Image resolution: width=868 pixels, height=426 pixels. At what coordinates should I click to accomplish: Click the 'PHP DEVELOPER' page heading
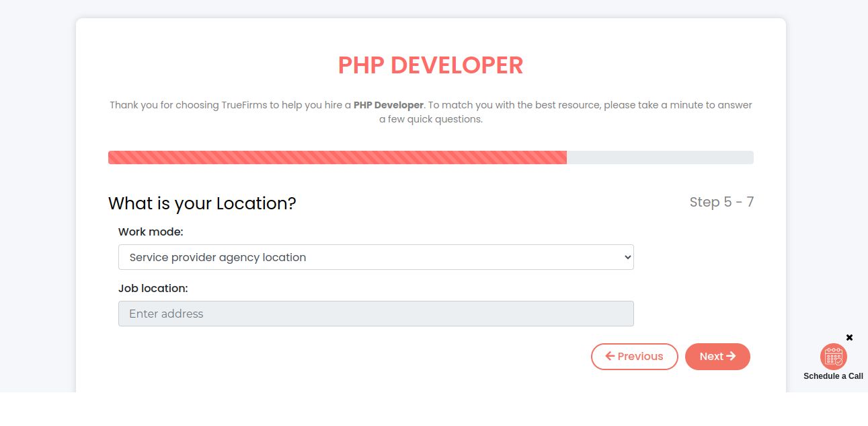coord(430,65)
